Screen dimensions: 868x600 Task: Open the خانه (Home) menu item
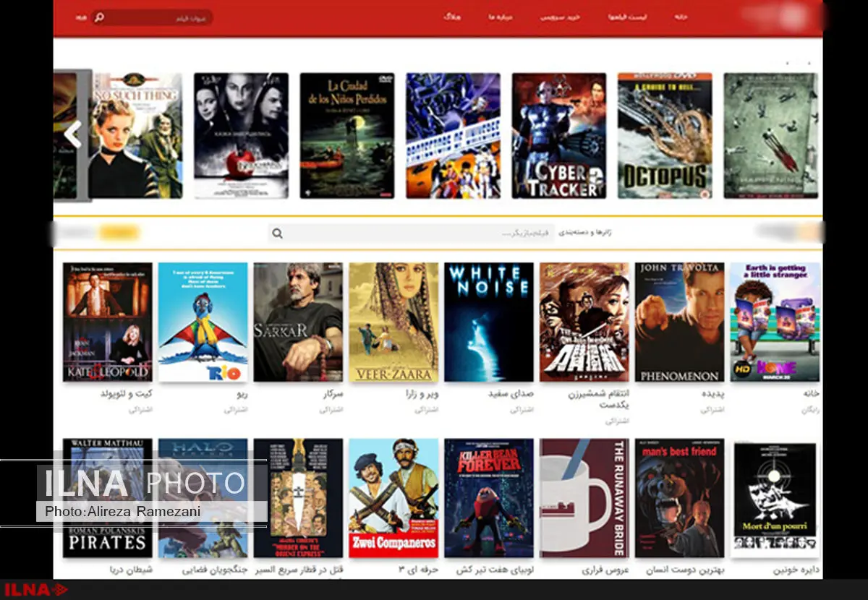680,17
